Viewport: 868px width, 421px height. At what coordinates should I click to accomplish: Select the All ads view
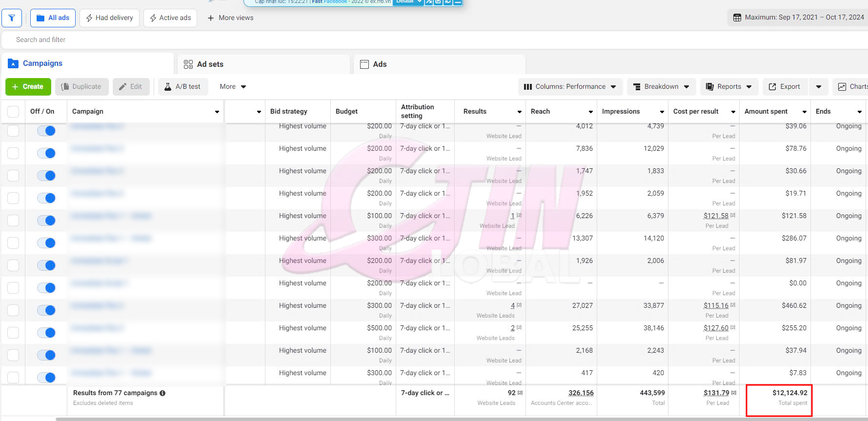click(x=53, y=18)
